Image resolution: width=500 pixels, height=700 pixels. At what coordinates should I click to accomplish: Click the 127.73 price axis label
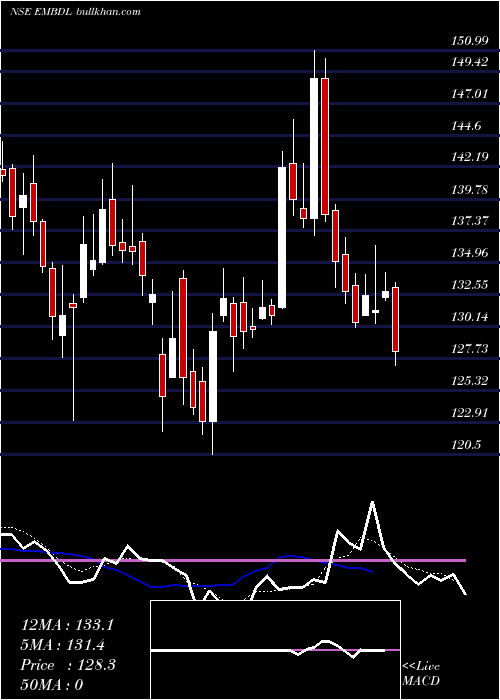click(469, 349)
